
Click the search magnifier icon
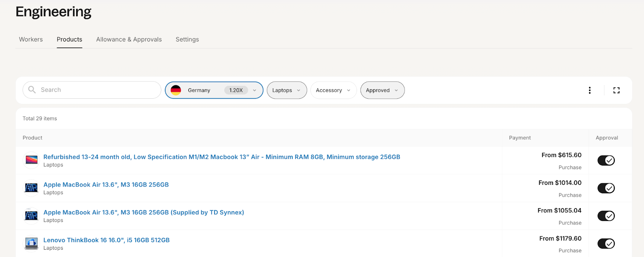click(32, 90)
